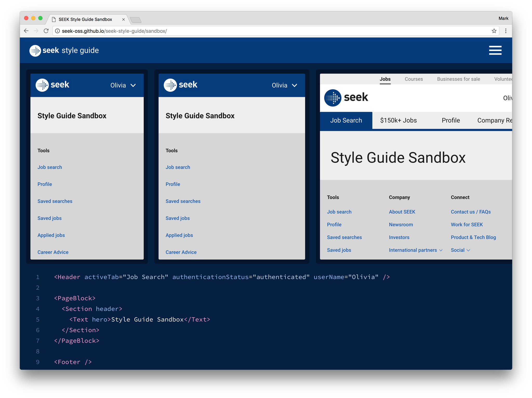Open Saved jobs link in first preview
Image resolution: width=532 pixels, height=398 pixels.
49,218
